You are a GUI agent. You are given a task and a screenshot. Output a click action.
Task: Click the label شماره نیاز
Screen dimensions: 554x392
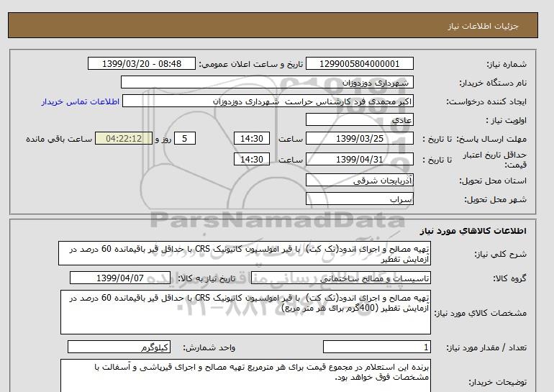pyautogui.click(x=507, y=64)
